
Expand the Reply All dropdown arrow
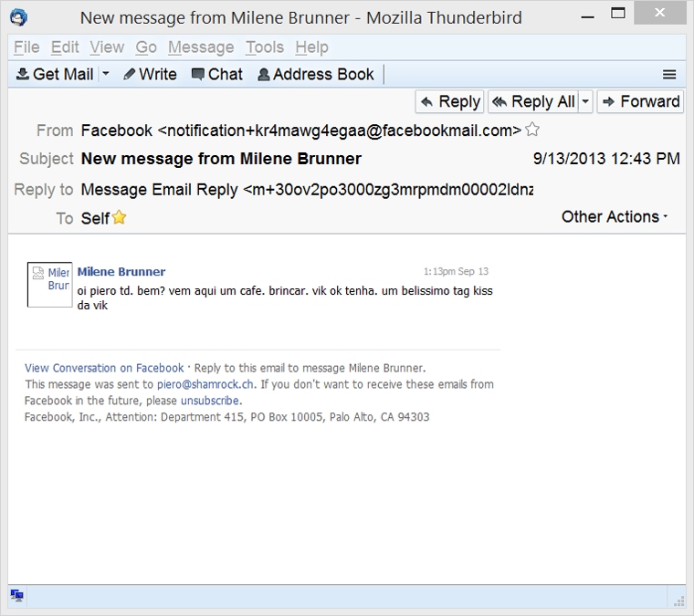pyautogui.click(x=585, y=101)
